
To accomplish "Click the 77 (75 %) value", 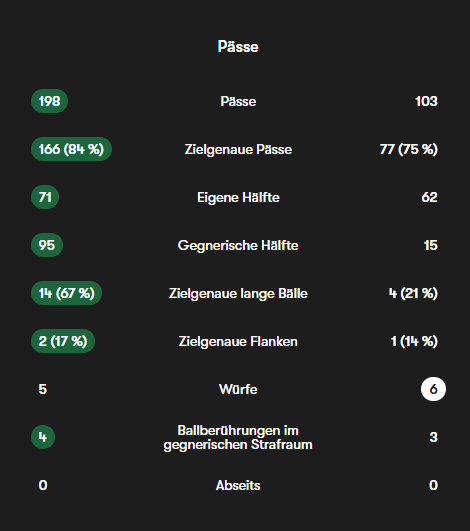I will (409, 149).
